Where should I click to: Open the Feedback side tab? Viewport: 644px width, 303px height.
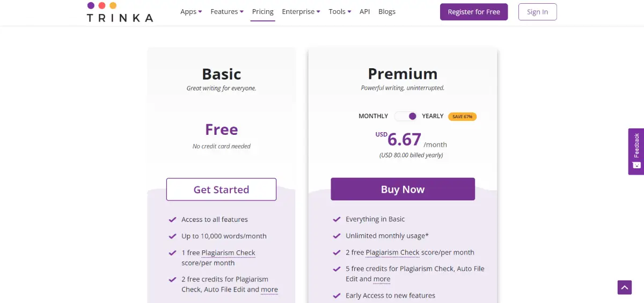pyautogui.click(x=636, y=151)
